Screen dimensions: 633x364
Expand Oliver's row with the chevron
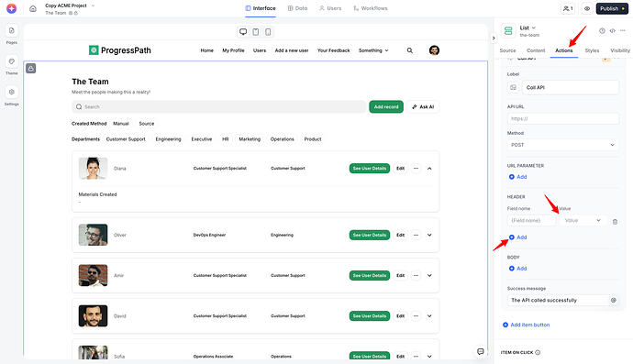click(429, 236)
